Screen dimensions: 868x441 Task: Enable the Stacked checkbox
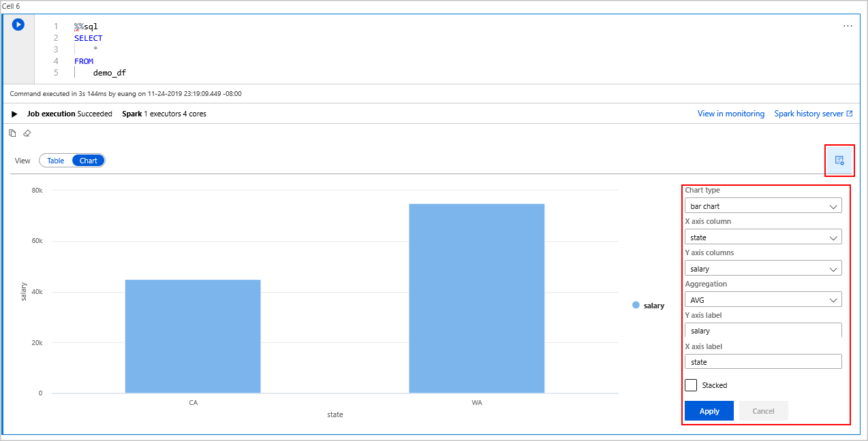[690, 385]
